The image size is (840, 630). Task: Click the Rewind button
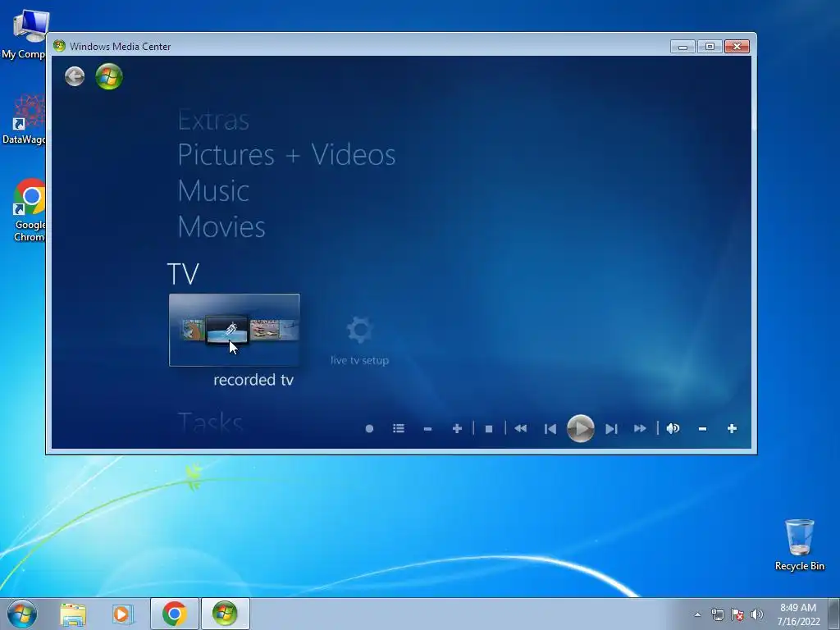coord(521,428)
